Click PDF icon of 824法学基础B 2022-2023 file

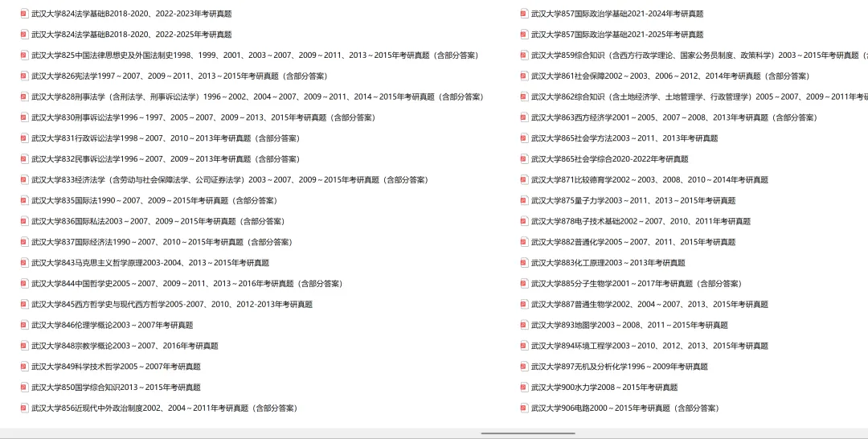click(x=24, y=14)
